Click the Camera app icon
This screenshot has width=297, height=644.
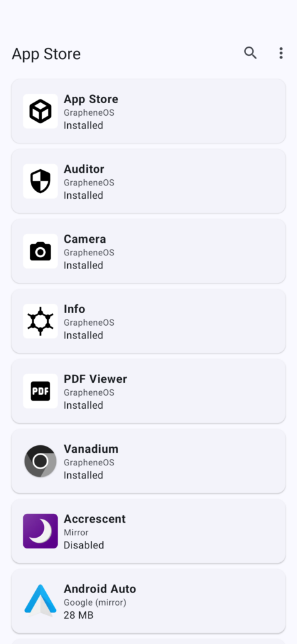40,252
